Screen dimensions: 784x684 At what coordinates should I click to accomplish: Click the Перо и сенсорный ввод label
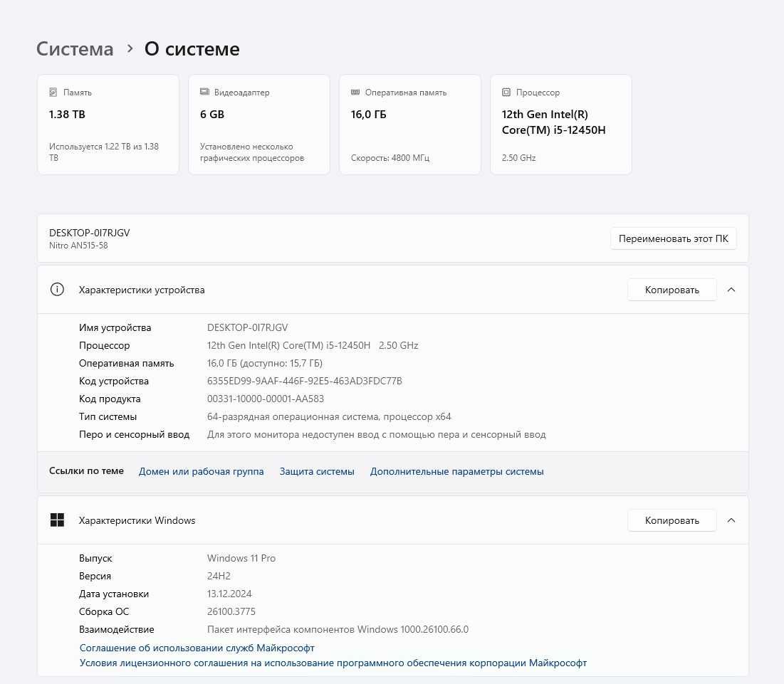134,434
